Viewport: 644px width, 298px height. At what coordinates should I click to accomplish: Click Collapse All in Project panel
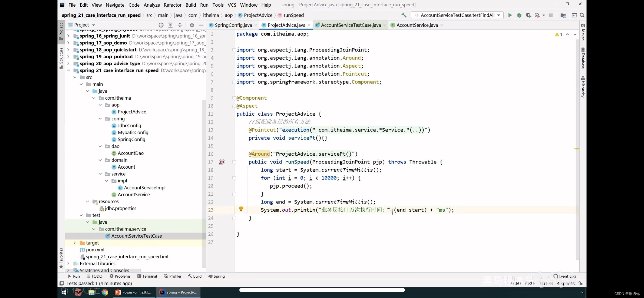coord(180,25)
